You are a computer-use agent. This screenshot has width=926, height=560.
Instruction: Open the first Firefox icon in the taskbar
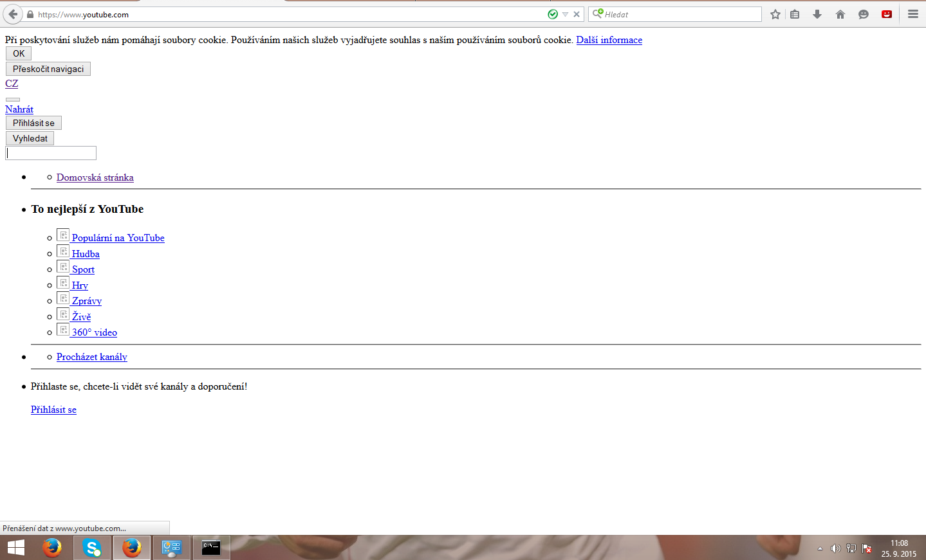tap(52, 548)
